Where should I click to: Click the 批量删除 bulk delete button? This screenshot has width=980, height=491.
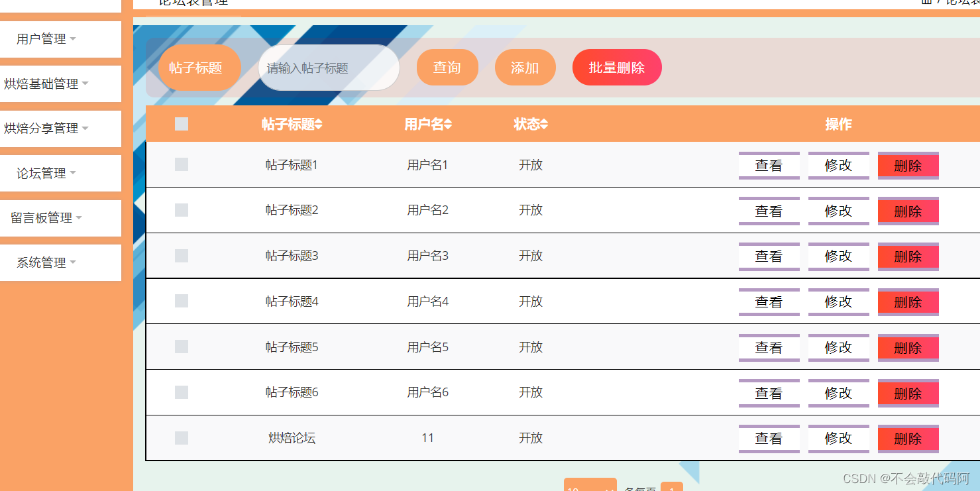click(617, 68)
